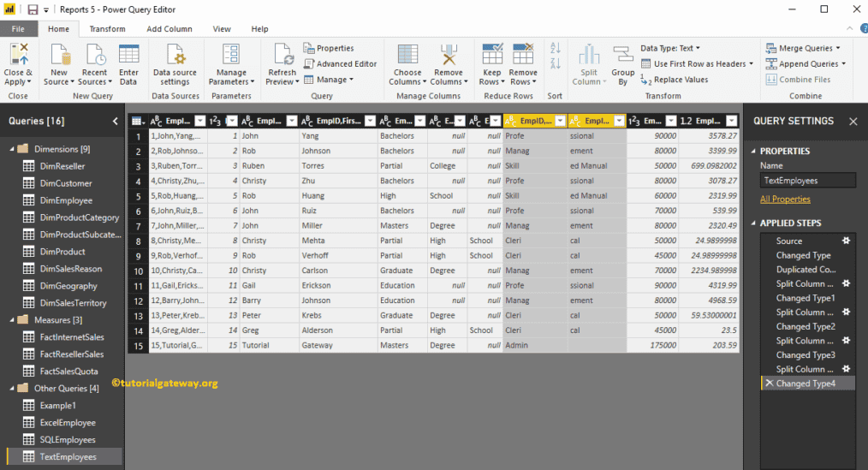868x470 pixels.
Task: Click the 175000 income cell
Action: point(652,346)
